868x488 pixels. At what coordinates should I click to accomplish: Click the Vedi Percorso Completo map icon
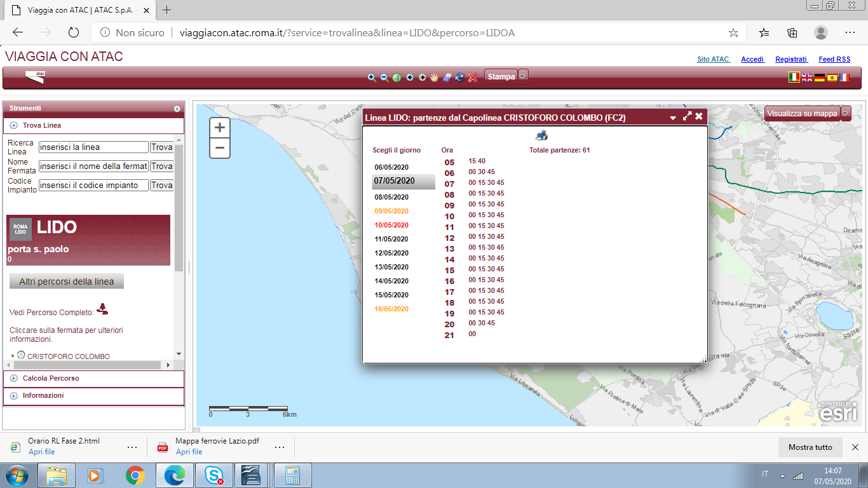click(102, 309)
